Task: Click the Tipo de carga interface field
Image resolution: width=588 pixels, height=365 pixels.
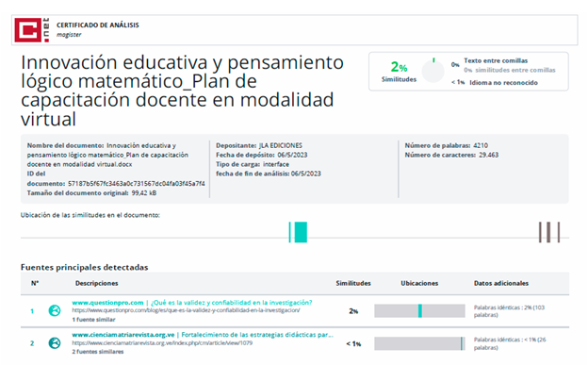Action: 253,164
